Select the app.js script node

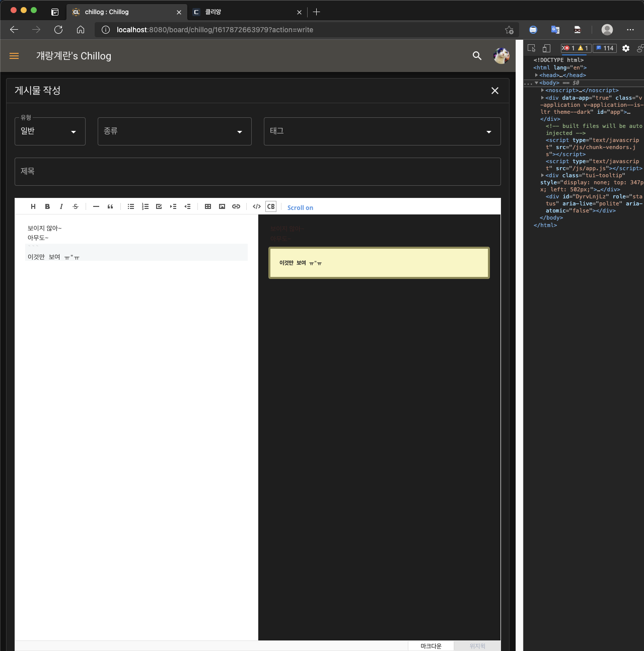[594, 165]
